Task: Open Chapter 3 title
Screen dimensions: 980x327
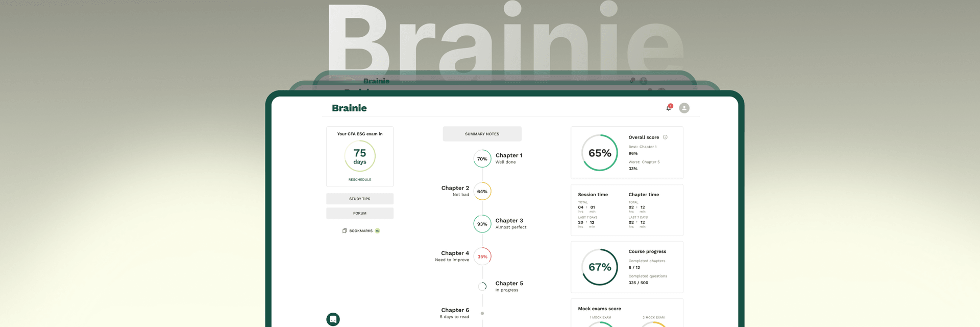Action: point(509,221)
